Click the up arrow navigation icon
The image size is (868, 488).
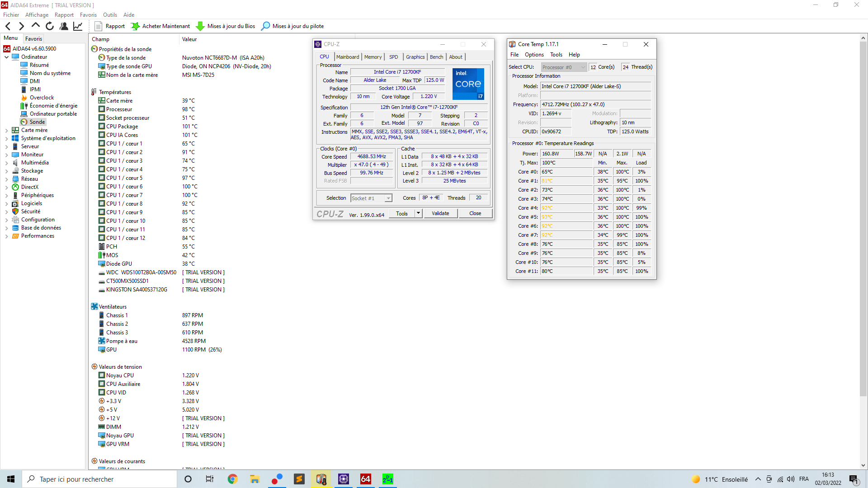[36, 26]
